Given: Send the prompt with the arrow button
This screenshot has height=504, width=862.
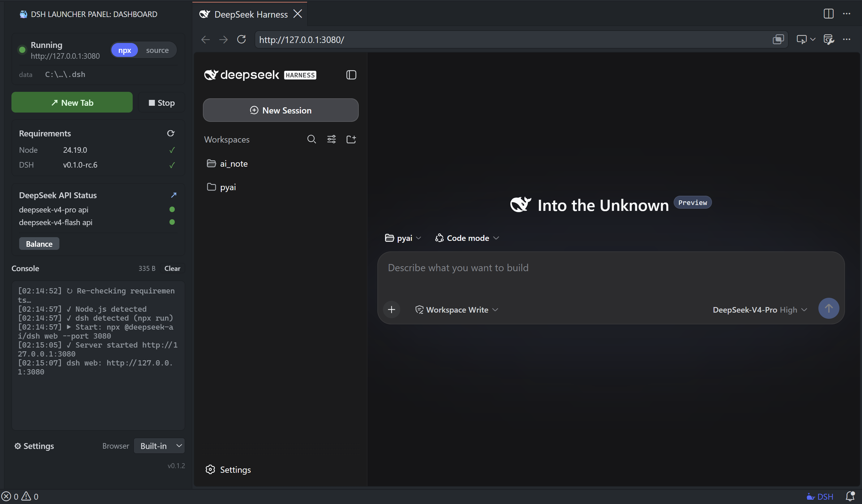Looking at the screenshot, I should point(829,308).
